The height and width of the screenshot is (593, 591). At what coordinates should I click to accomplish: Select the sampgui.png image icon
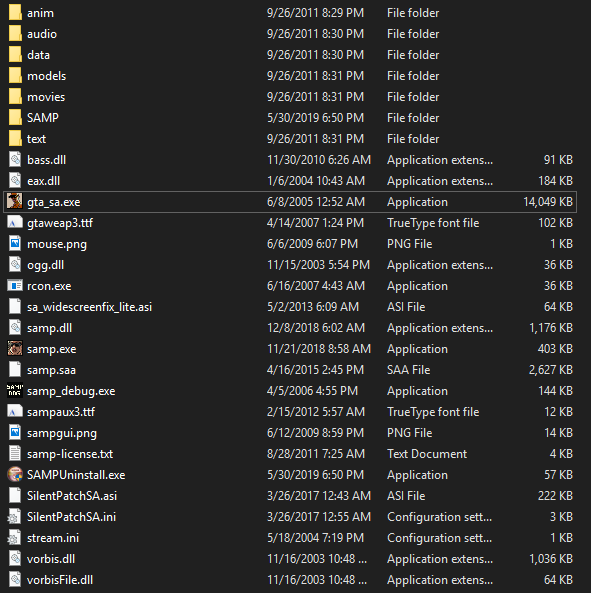coord(15,432)
